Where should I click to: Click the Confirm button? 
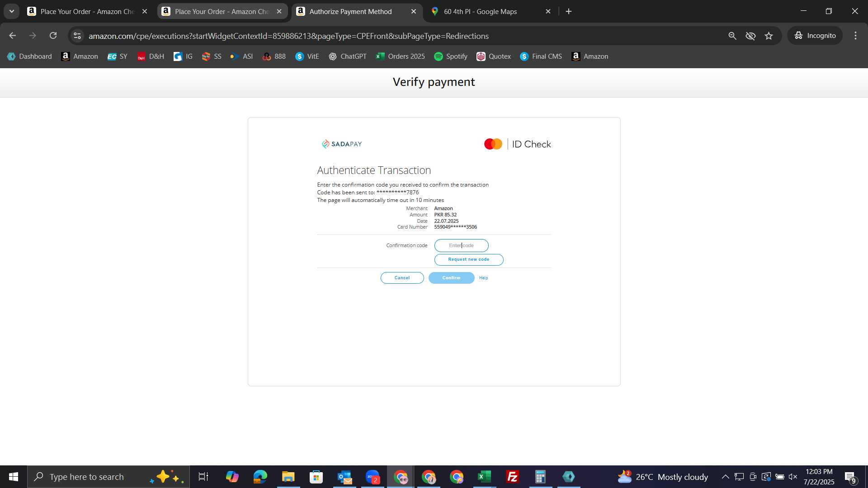[x=451, y=278]
